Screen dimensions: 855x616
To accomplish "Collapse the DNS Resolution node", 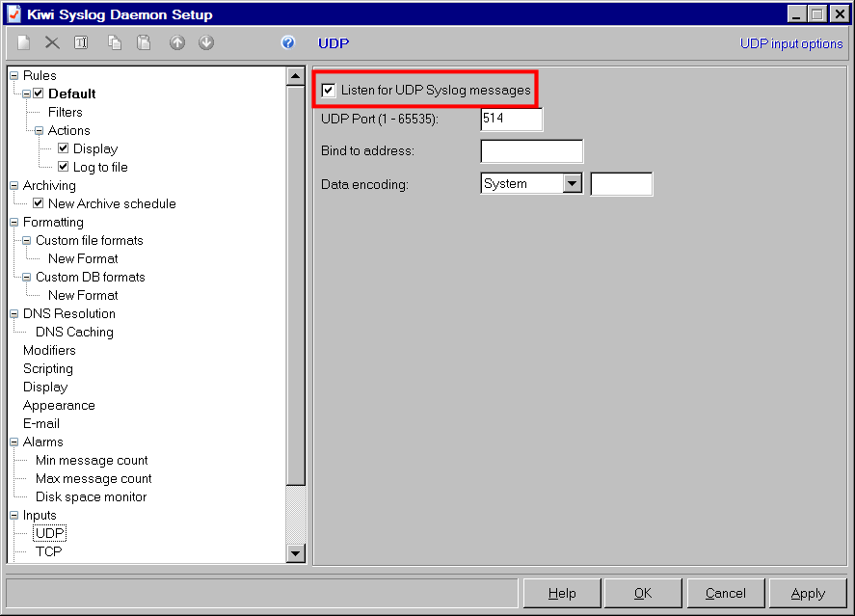I will click(14, 313).
